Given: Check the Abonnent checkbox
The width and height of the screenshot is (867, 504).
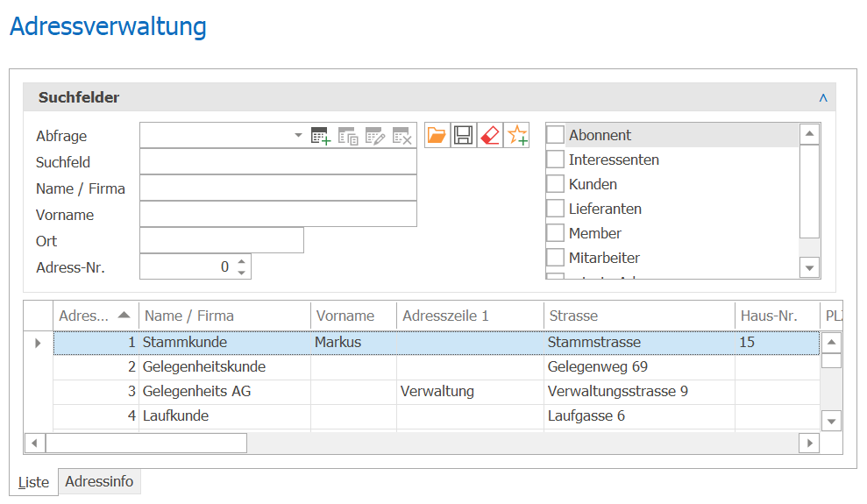Looking at the screenshot, I should pyautogui.click(x=555, y=134).
